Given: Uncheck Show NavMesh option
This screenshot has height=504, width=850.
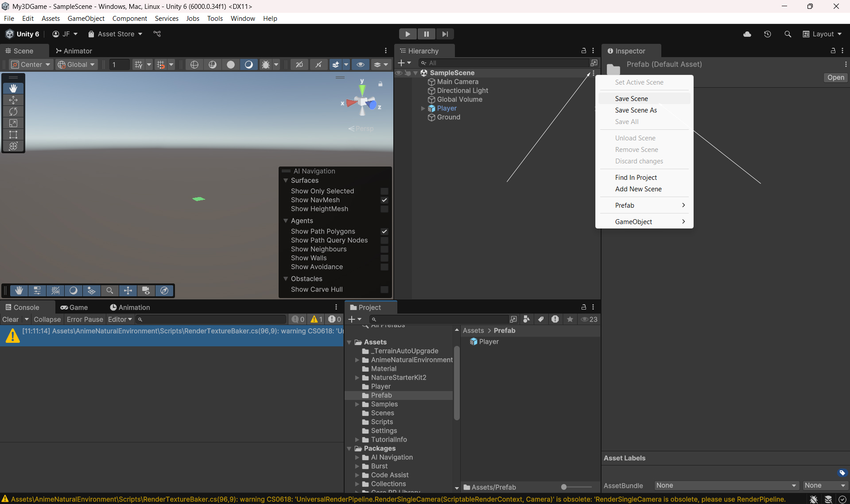Looking at the screenshot, I should [x=384, y=200].
